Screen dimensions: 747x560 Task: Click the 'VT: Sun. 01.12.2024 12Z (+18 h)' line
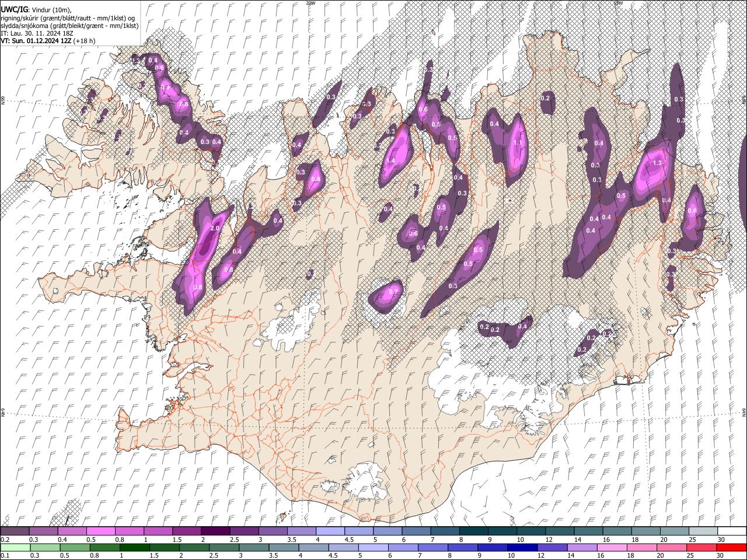(x=48, y=41)
